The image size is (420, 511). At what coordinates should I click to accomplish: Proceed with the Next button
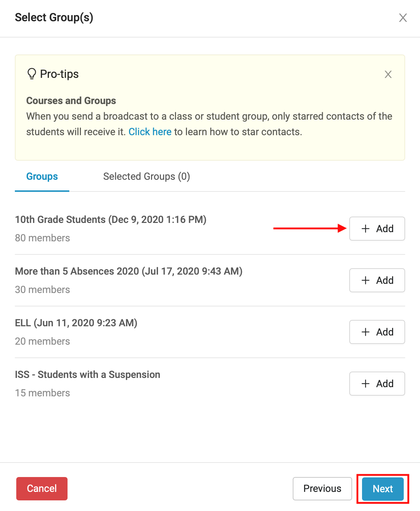[x=383, y=489]
